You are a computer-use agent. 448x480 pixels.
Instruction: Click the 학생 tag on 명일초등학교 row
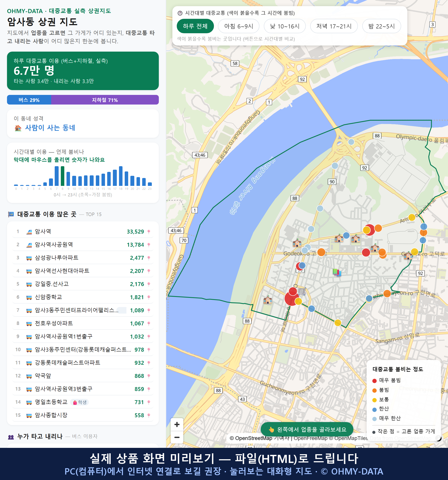coord(80,402)
